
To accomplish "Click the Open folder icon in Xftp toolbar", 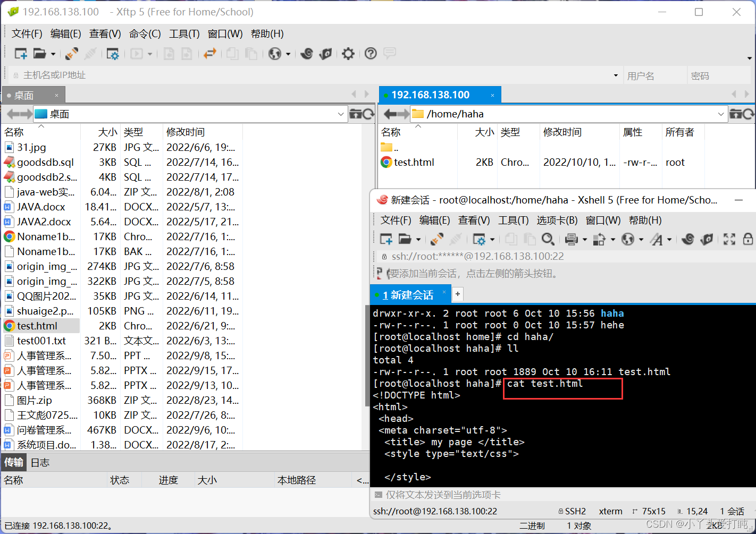I will pos(39,54).
